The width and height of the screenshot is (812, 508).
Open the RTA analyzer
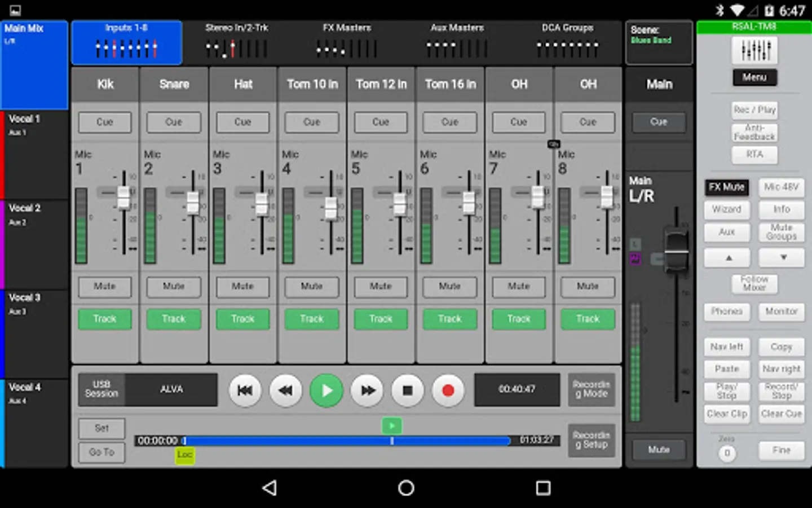[754, 155]
